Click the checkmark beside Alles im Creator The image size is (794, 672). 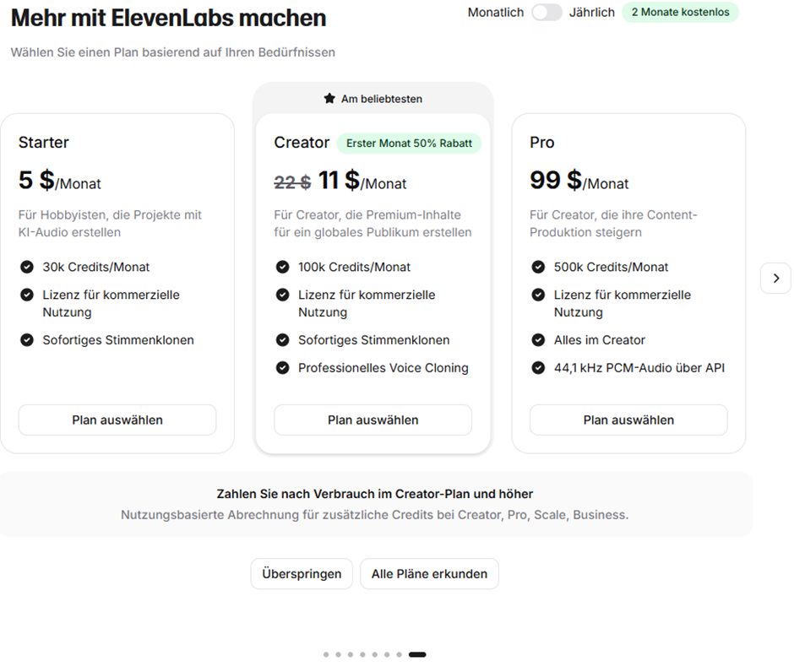(x=538, y=340)
